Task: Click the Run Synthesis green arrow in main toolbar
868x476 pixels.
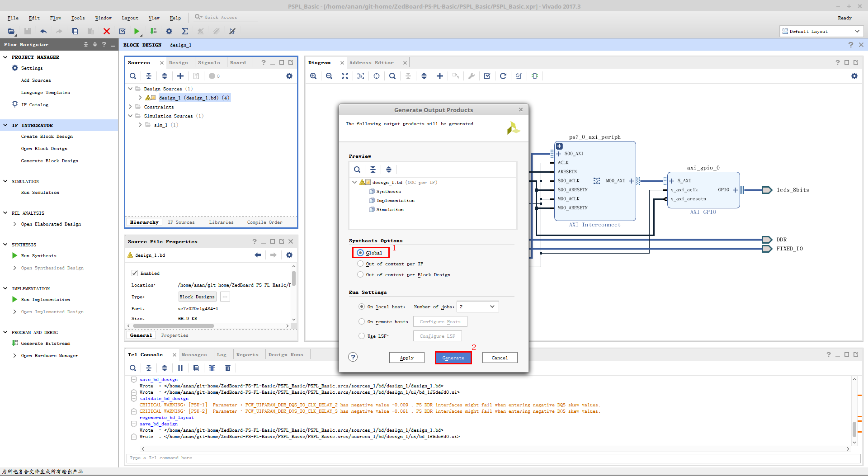Action: (137, 31)
